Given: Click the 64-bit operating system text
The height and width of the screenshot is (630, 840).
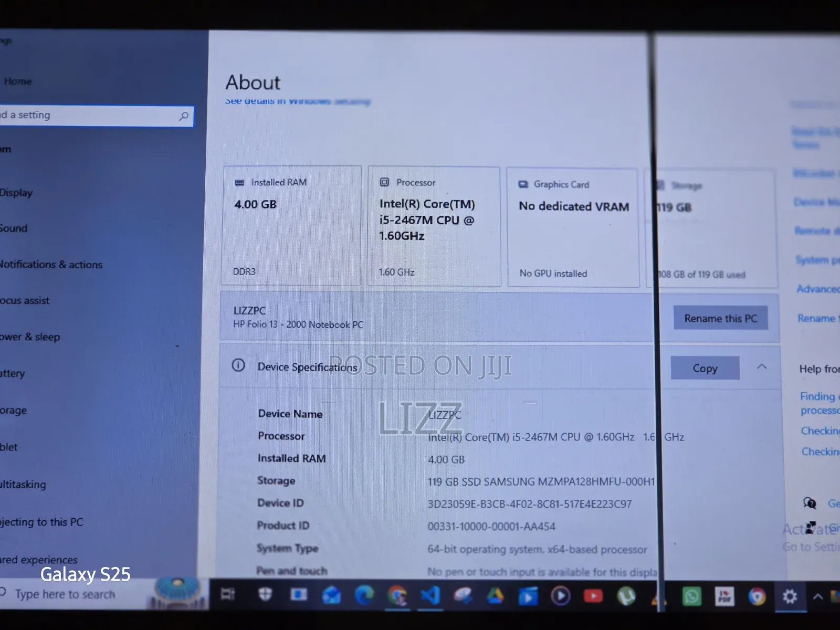Looking at the screenshot, I should [x=537, y=550].
